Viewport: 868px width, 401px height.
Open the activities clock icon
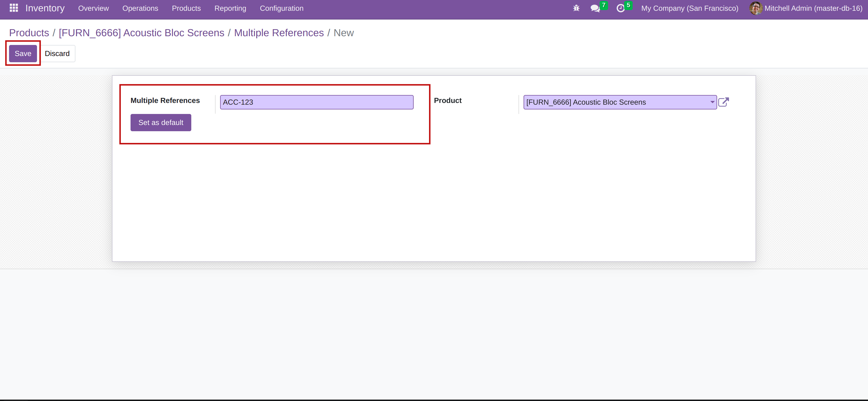[620, 8]
